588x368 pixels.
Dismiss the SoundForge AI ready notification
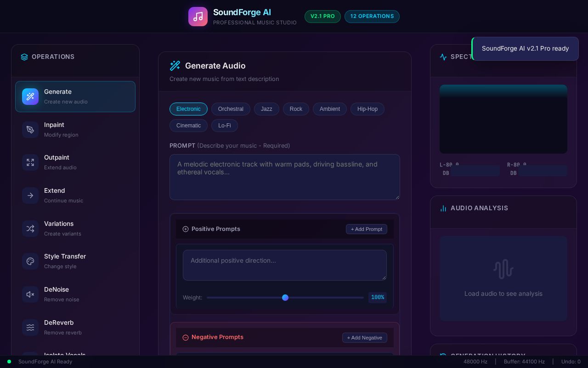point(525,49)
